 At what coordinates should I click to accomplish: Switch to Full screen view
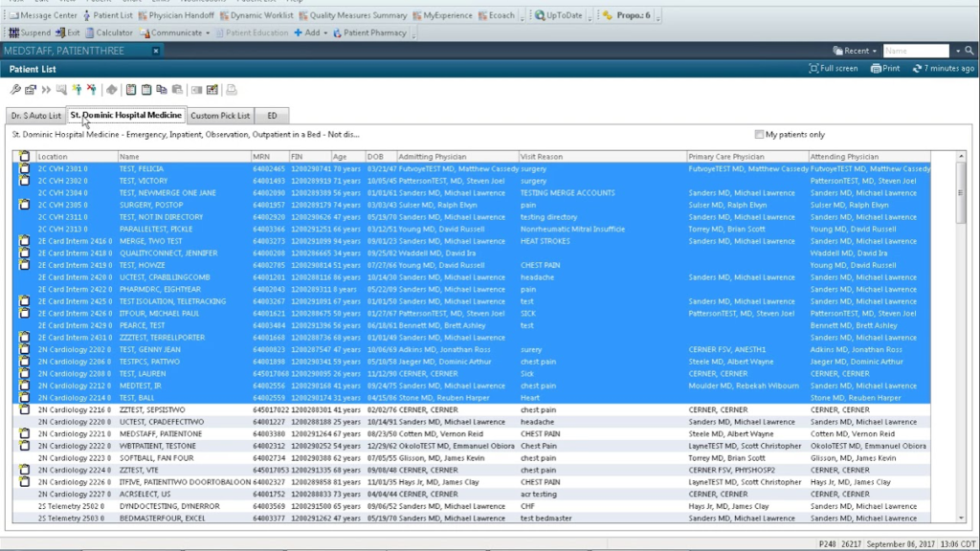[x=834, y=69]
